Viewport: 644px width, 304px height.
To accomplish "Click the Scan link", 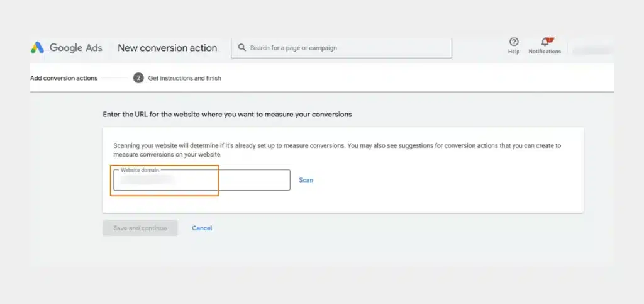I will point(306,180).
